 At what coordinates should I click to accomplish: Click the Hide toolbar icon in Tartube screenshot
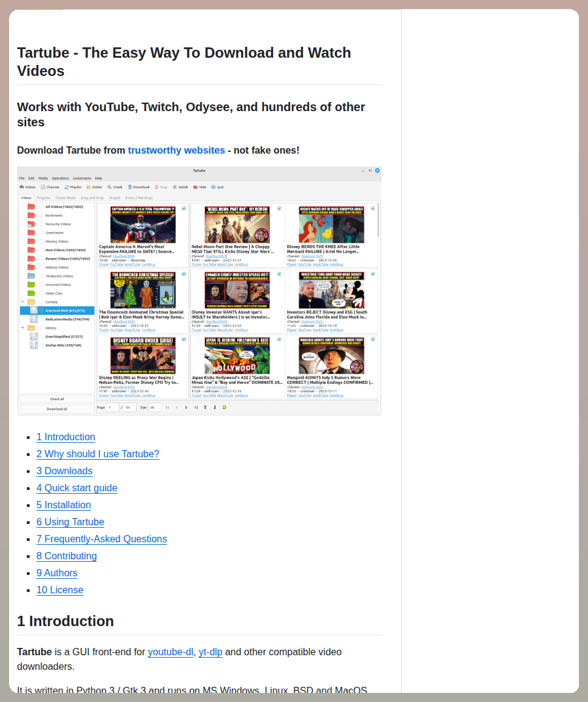point(195,187)
